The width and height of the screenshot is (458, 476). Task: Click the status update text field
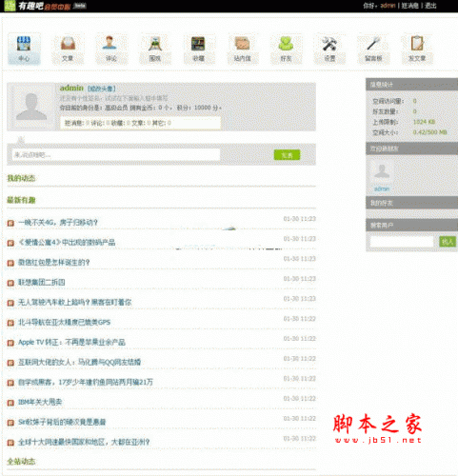click(116, 155)
